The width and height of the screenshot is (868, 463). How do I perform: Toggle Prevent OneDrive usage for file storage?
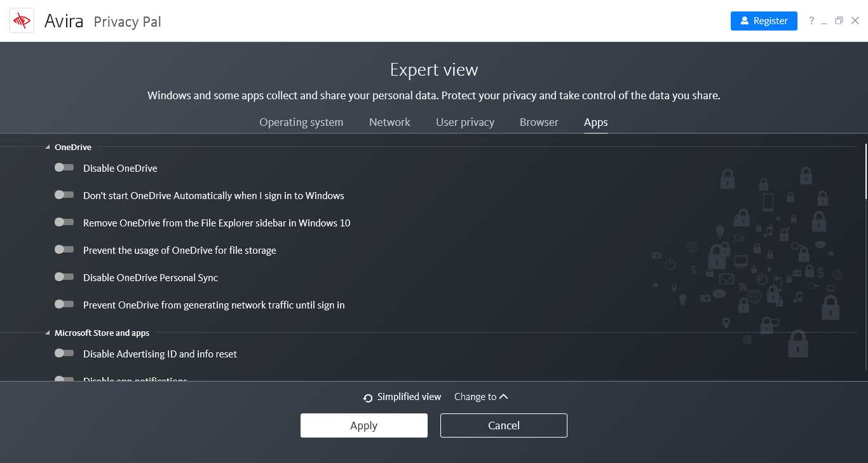pyautogui.click(x=64, y=250)
